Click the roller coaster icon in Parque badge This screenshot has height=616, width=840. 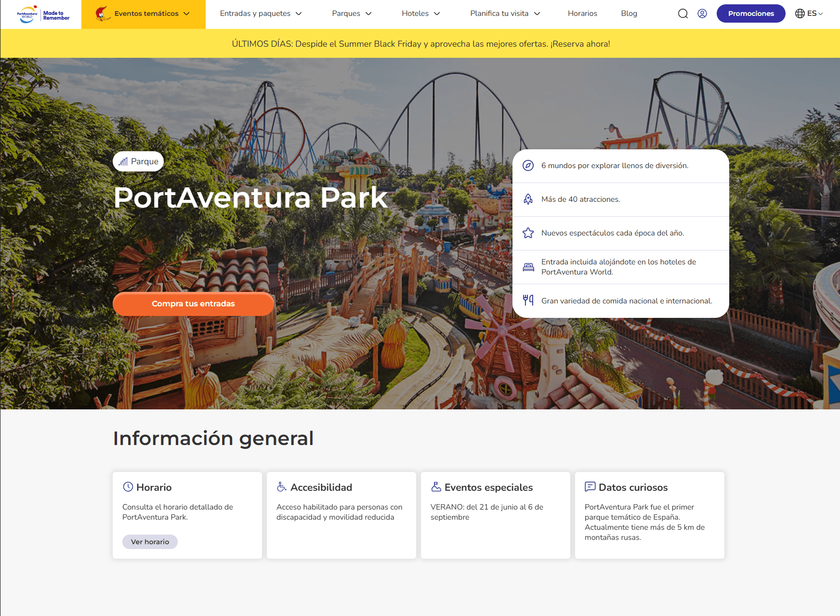(123, 161)
